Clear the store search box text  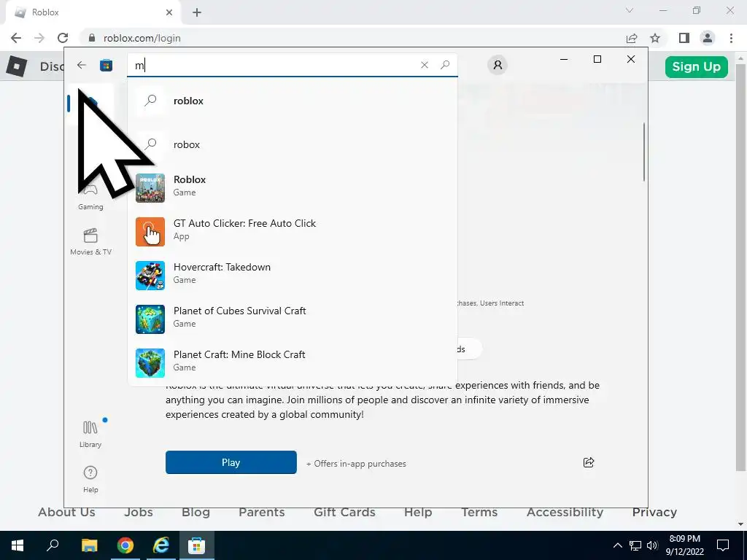pos(425,65)
